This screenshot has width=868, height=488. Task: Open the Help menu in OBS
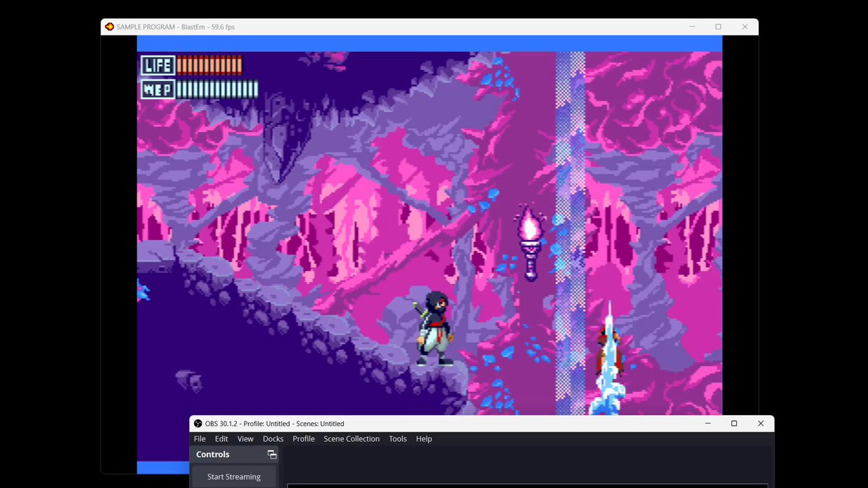tap(424, 439)
